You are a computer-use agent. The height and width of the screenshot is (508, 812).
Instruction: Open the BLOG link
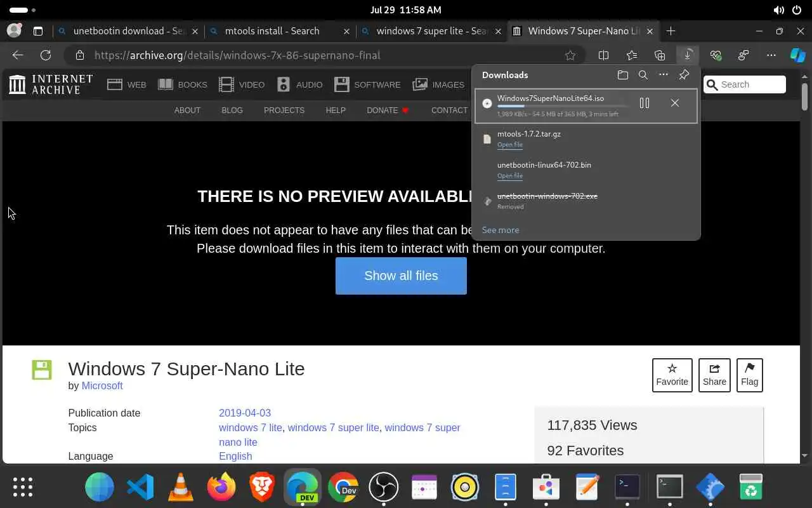click(232, 110)
